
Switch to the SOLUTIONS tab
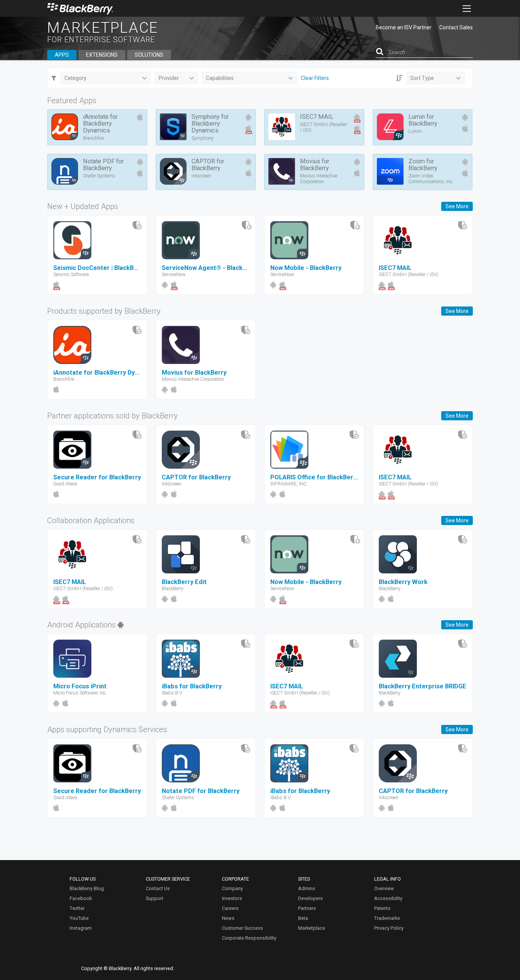[149, 55]
